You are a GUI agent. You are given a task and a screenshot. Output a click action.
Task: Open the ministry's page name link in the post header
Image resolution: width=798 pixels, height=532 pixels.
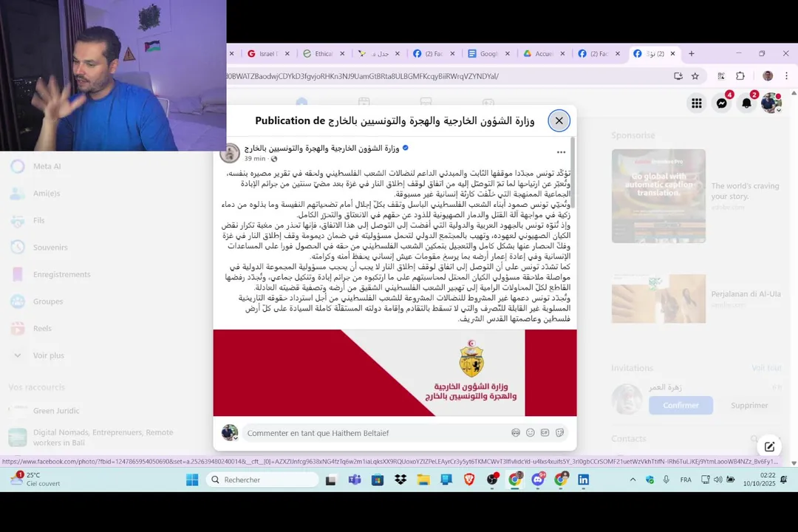click(321, 148)
